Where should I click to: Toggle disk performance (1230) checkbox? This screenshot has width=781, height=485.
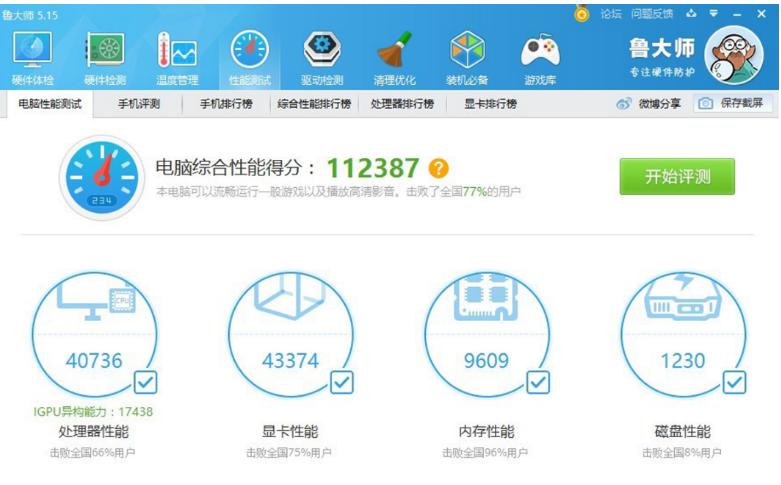click(734, 382)
